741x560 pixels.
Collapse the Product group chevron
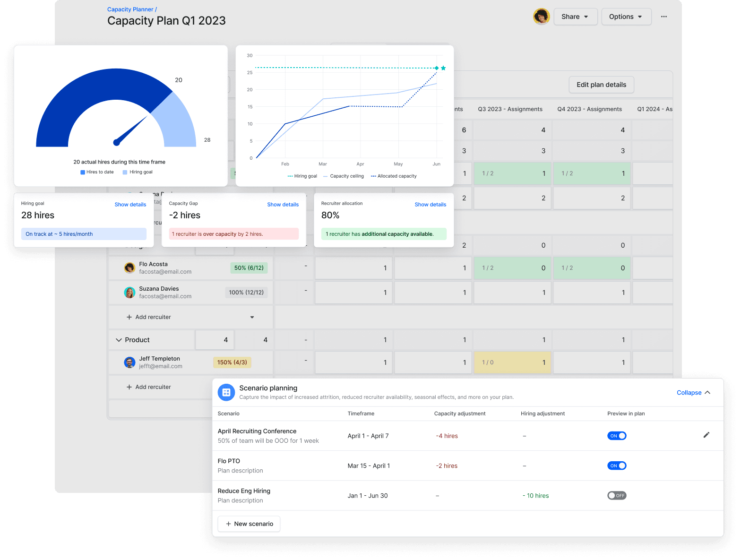119,340
